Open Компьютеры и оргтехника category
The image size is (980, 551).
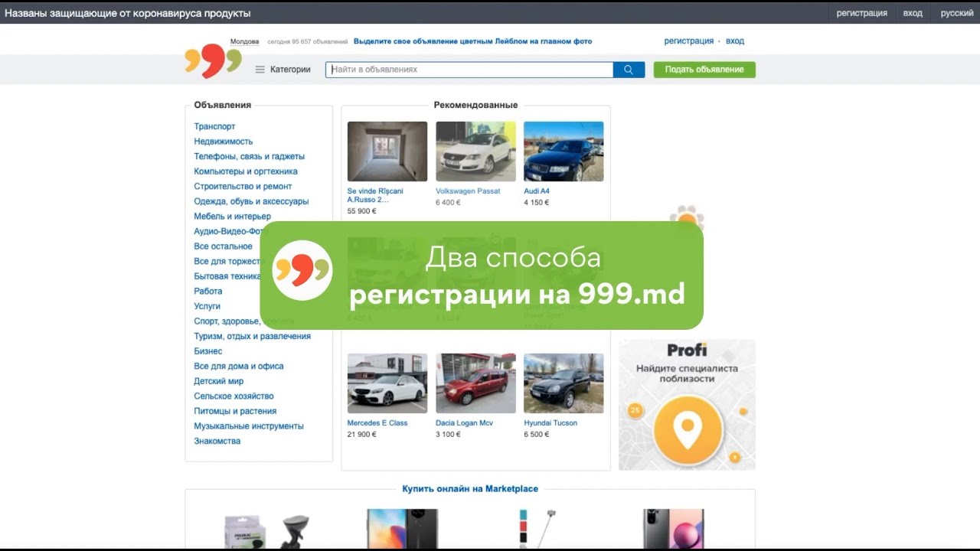click(246, 171)
